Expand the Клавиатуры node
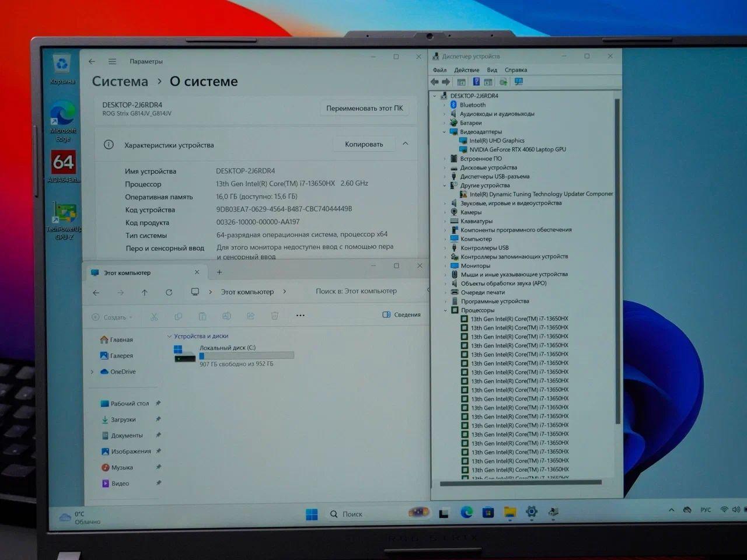This screenshot has height=560, width=747. (x=445, y=221)
